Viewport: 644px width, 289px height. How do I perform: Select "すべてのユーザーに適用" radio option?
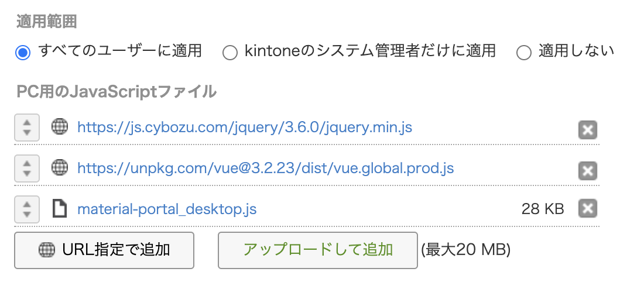click(x=23, y=53)
